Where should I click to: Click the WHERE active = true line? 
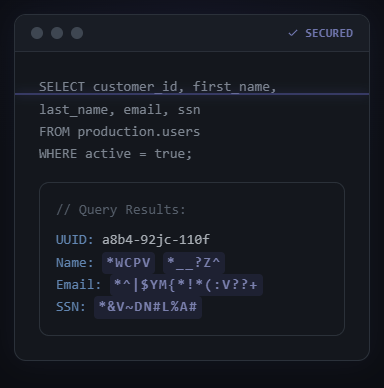pyautogui.click(x=115, y=154)
